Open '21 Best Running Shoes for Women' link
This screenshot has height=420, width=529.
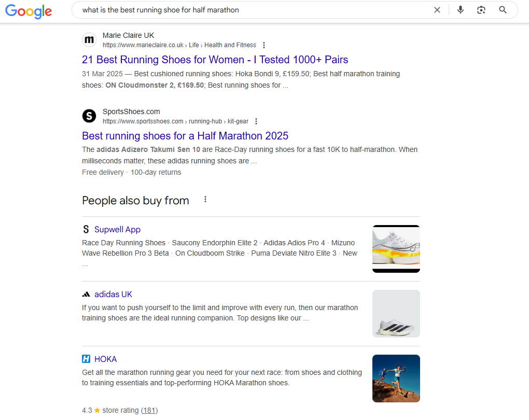pyautogui.click(x=215, y=60)
